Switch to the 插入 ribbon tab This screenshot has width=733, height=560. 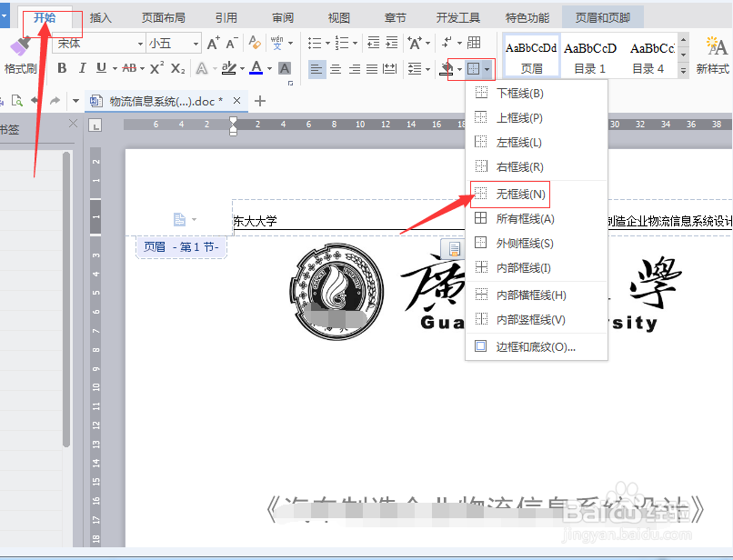[x=100, y=16]
